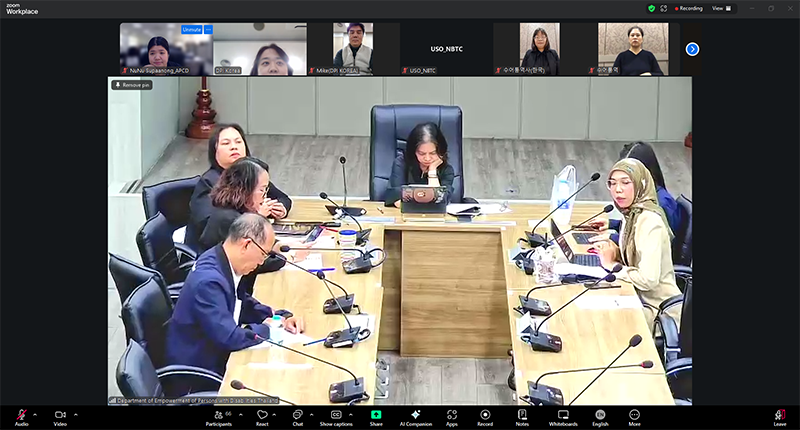Open the Apps icon in toolbar
The width and height of the screenshot is (800, 430).
click(x=452, y=415)
